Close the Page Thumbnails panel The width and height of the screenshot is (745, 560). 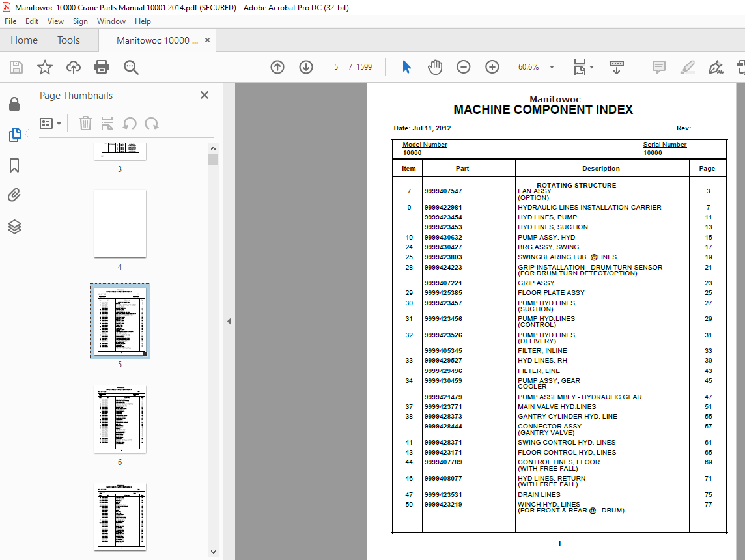coord(204,95)
